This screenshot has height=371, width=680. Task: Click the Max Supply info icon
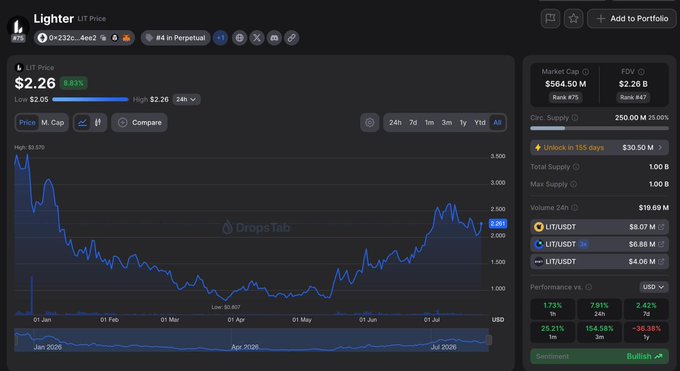tap(573, 184)
